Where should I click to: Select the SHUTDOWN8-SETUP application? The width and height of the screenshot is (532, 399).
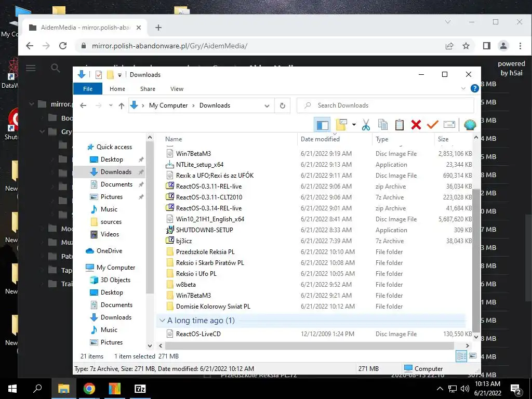point(204,230)
